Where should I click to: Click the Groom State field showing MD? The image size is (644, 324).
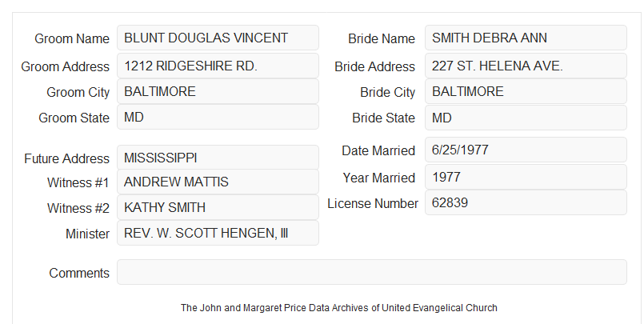pyautogui.click(x=218, y=117)
